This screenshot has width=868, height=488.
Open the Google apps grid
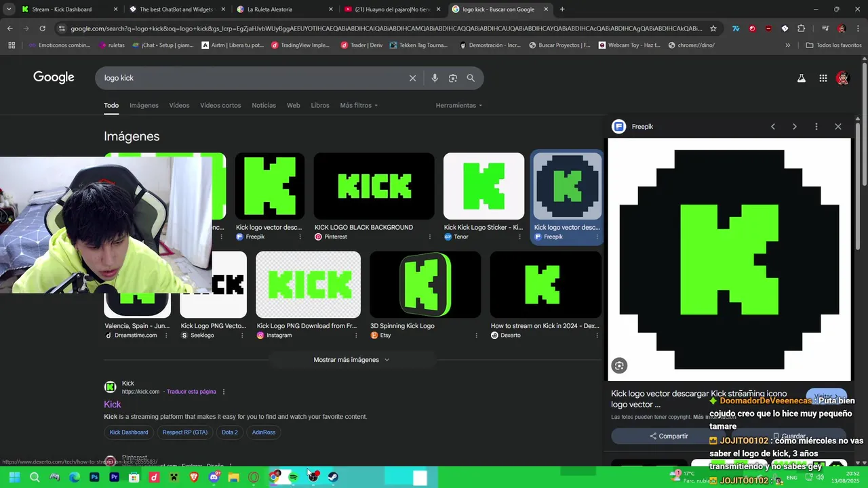[823, 78]
